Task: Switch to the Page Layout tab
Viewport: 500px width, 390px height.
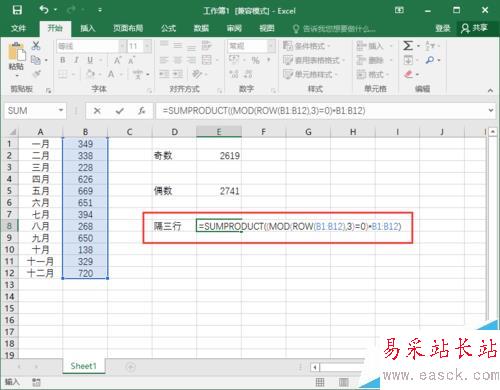Action: coord(128,28)
